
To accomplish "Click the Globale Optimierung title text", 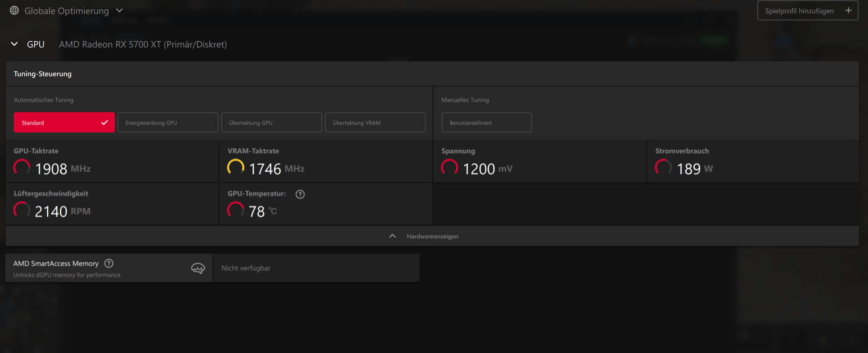I will point(67,11).
